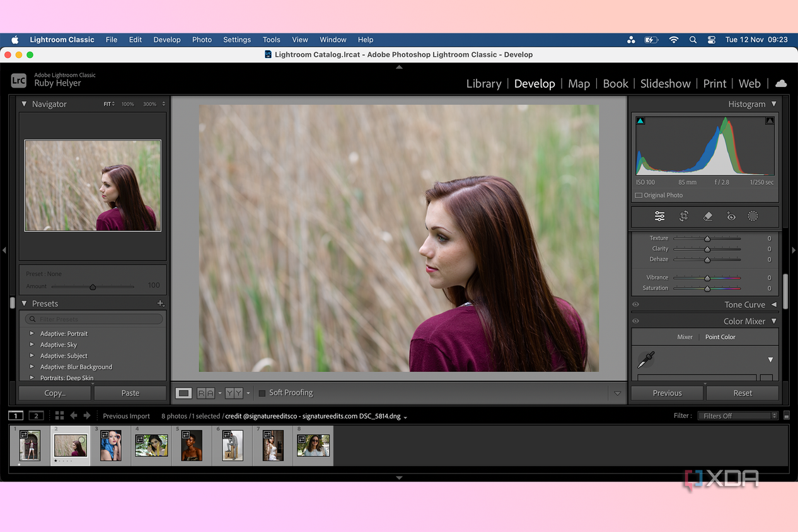Switch to the Slideshow module
The image size is (798, 532).
point(665,83)
